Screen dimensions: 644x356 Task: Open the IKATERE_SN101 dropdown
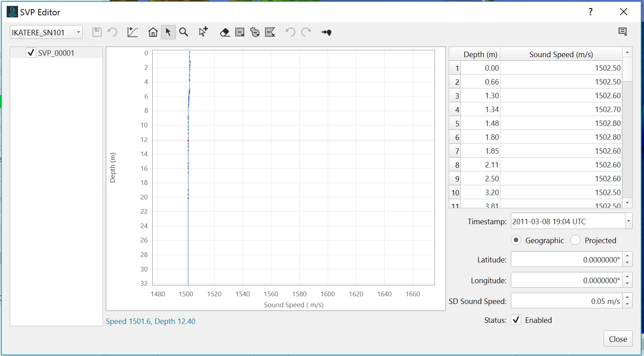pos(46,32)
